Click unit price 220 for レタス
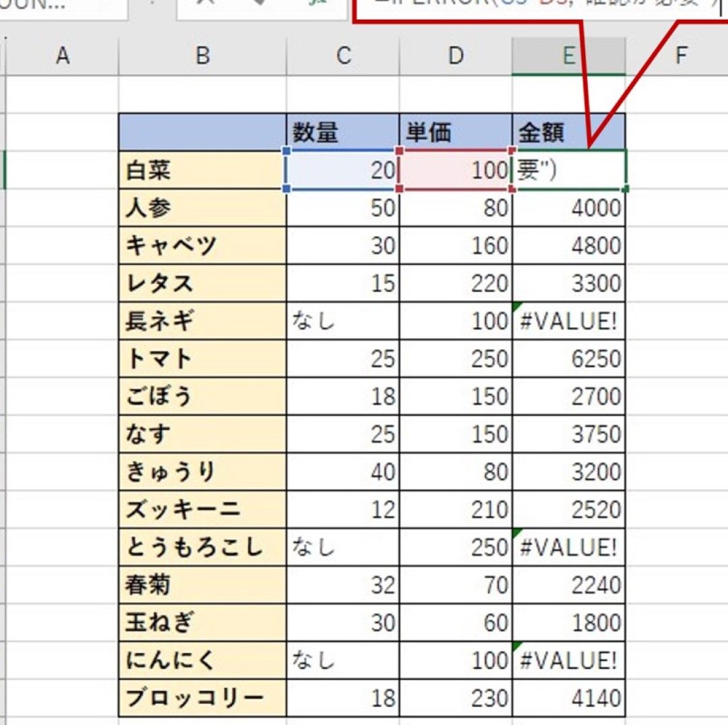 point(456,283)
